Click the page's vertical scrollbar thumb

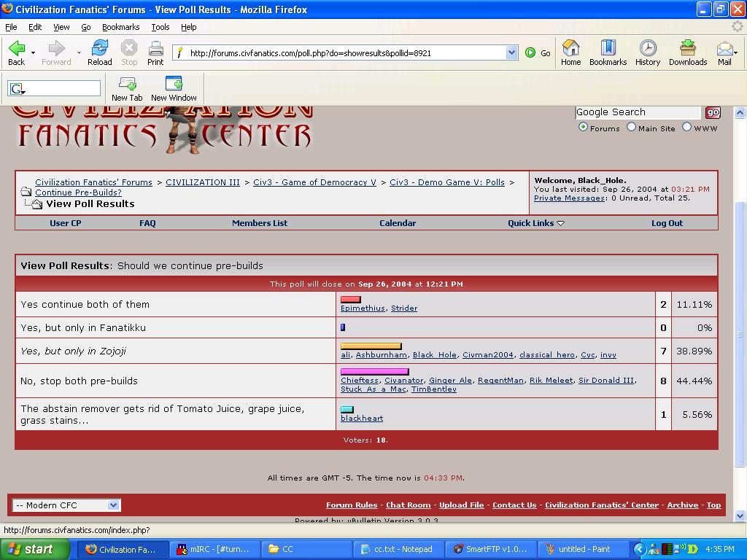[x=740, y=333]
